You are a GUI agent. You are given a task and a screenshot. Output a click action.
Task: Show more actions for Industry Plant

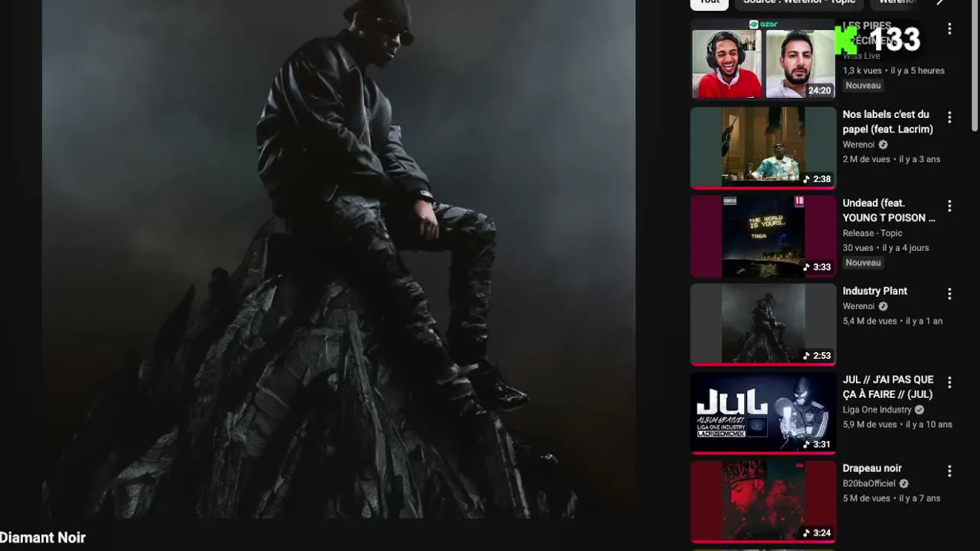pos(949,295)
